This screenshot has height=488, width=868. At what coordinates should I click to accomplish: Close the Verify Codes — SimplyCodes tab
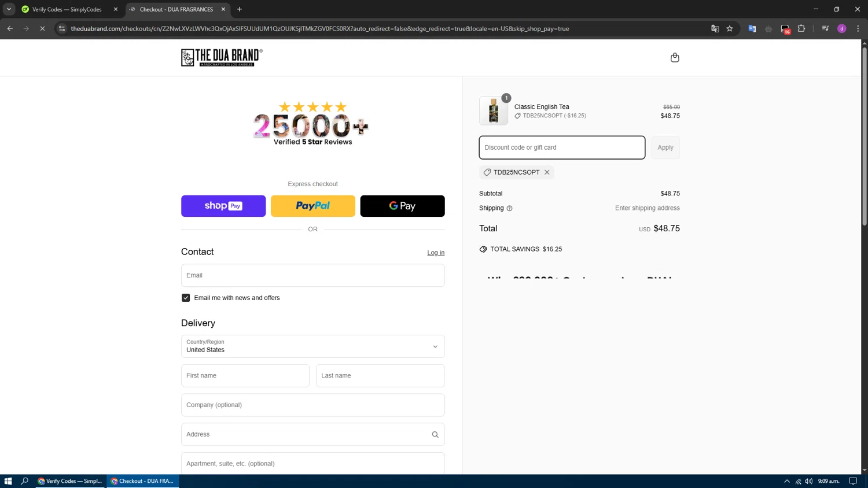[116, 9]
